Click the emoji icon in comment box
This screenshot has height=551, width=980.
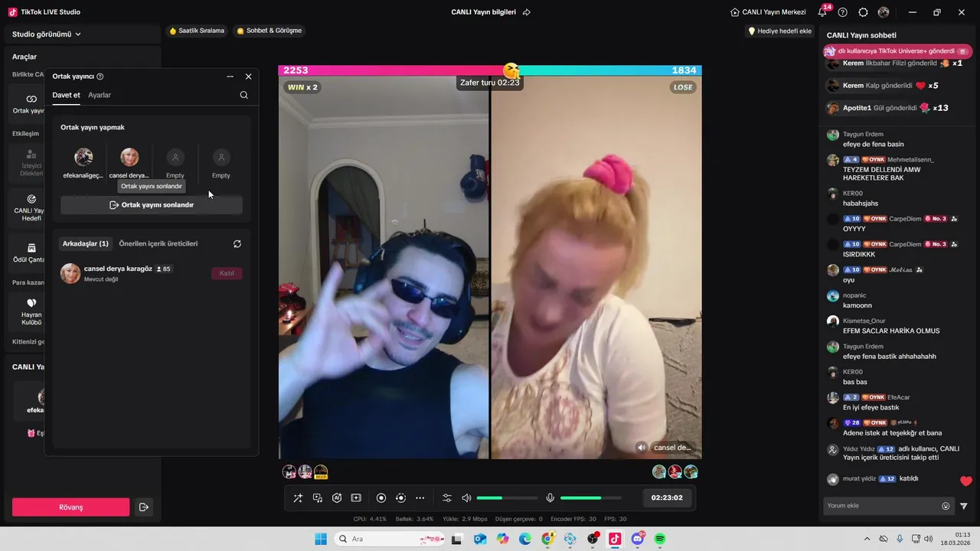(946, 506)
